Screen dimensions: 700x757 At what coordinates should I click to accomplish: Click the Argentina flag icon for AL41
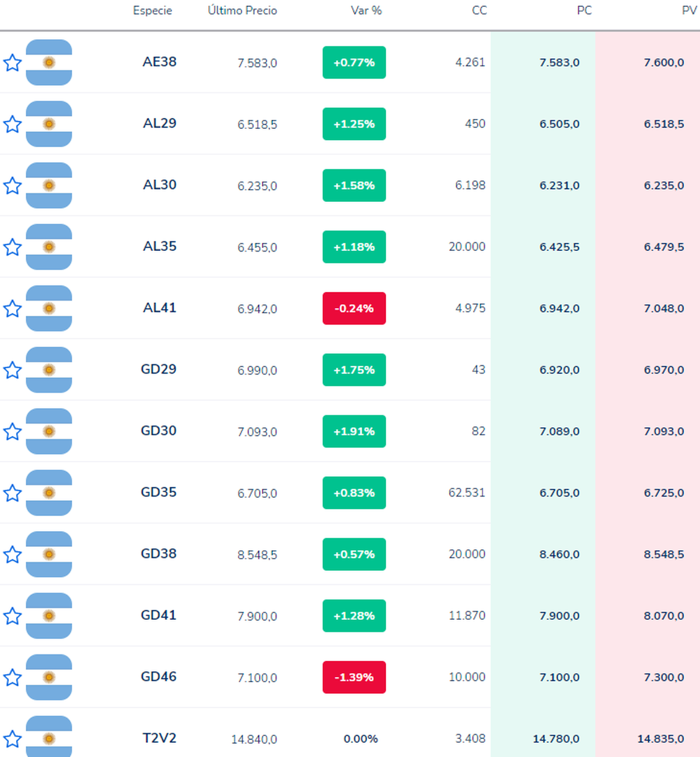(x=49, y=309)
